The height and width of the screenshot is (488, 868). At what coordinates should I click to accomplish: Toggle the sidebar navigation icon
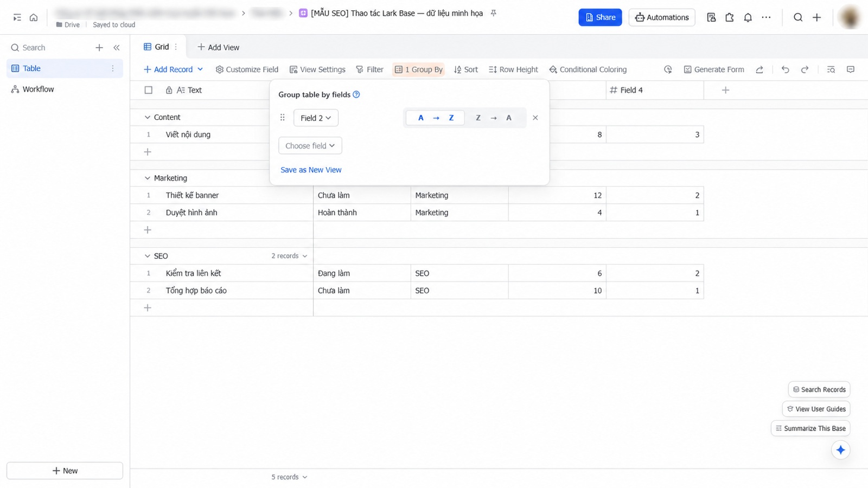coord(17,17)
